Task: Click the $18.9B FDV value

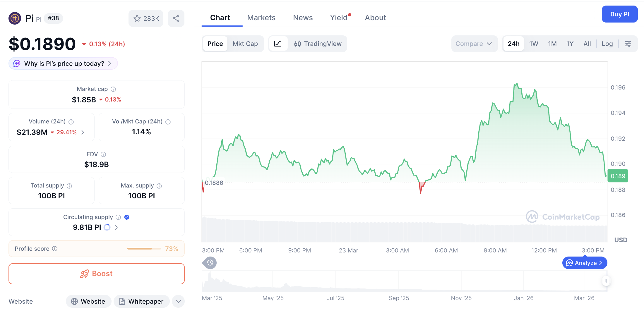Action: tap(97, 164)
